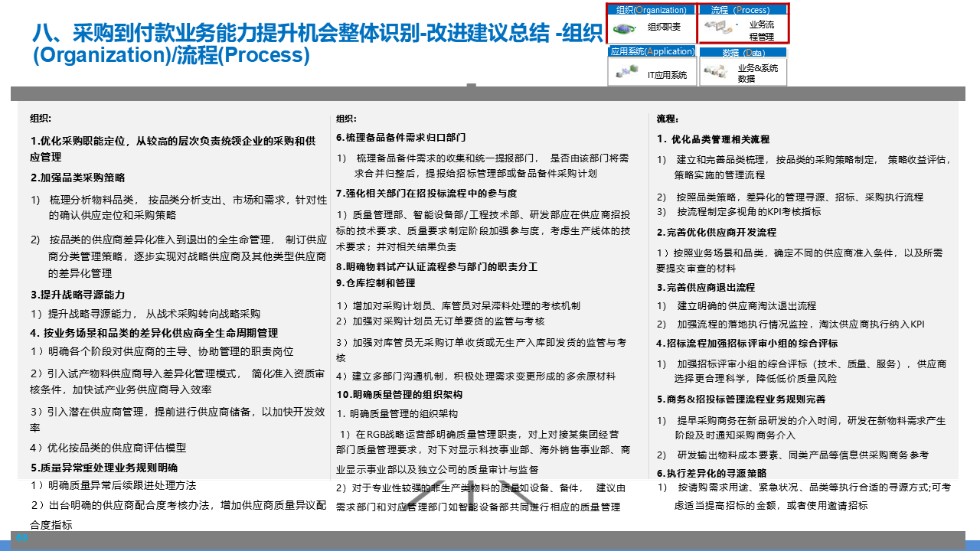Click the line 按照品类策略，差异化的管理寻源

(x=790, y=197)
